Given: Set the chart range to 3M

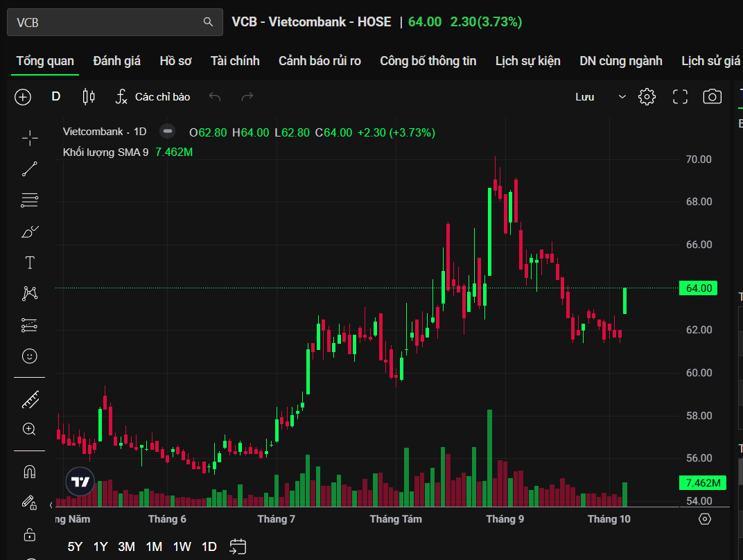Looking at the screenshot, I should pyautogui.click(x=126, y=547).
